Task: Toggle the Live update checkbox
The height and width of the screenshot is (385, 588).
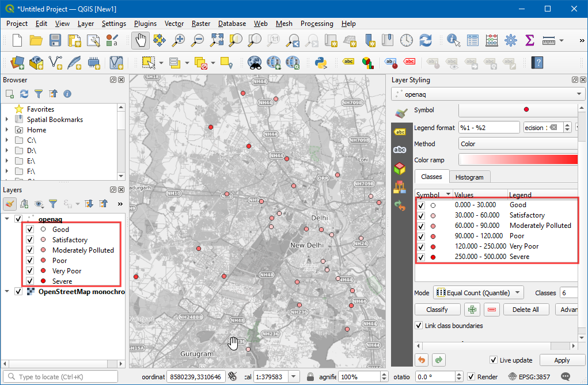Action: pyautogui.click(x=494, y=360)
